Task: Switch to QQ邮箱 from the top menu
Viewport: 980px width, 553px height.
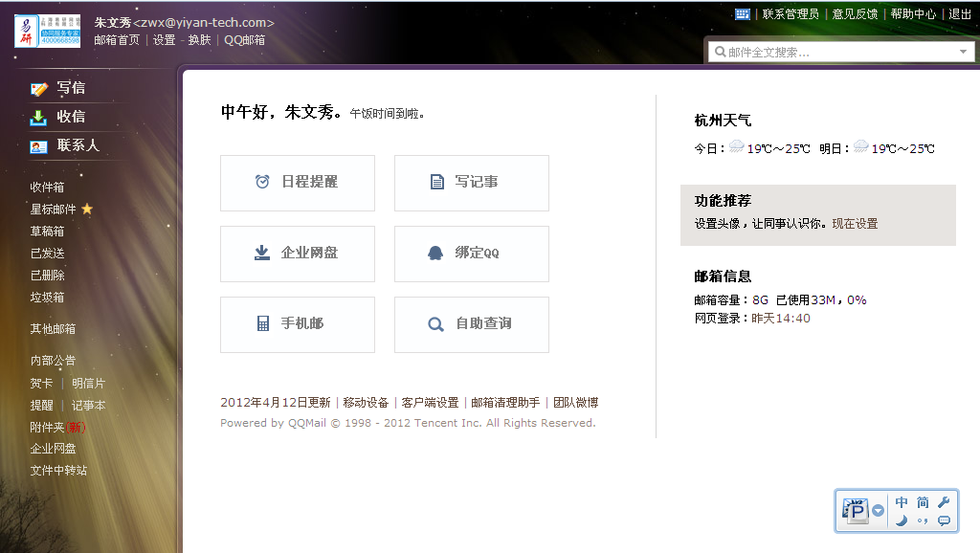Action: pyautogui.click(x=245, y=40)
